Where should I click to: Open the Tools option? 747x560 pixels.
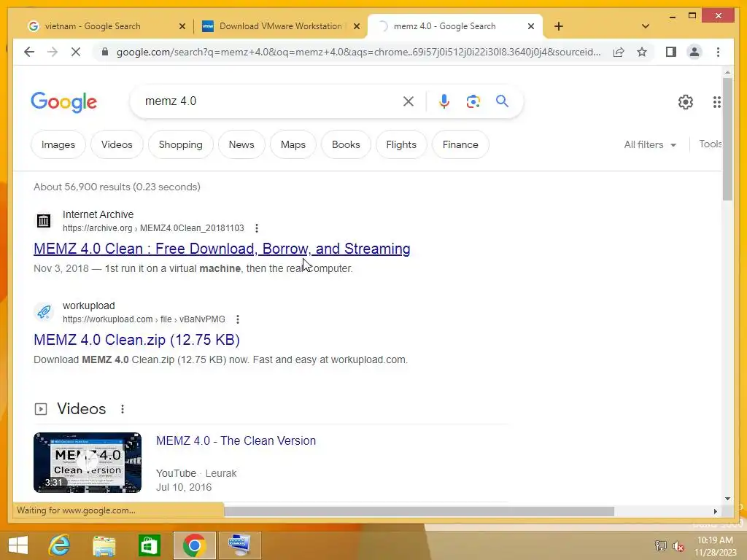[710, 144]
